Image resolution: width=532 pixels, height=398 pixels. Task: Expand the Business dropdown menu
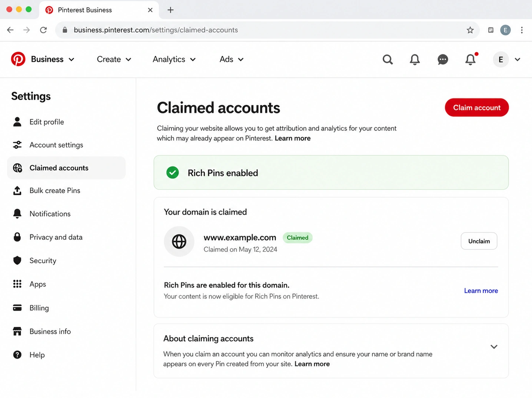[x=53, y=59]
